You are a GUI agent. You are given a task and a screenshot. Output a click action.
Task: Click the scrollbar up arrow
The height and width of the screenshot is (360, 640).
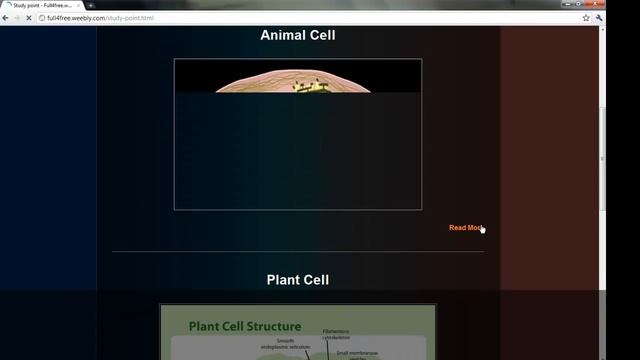pos(602,29)
